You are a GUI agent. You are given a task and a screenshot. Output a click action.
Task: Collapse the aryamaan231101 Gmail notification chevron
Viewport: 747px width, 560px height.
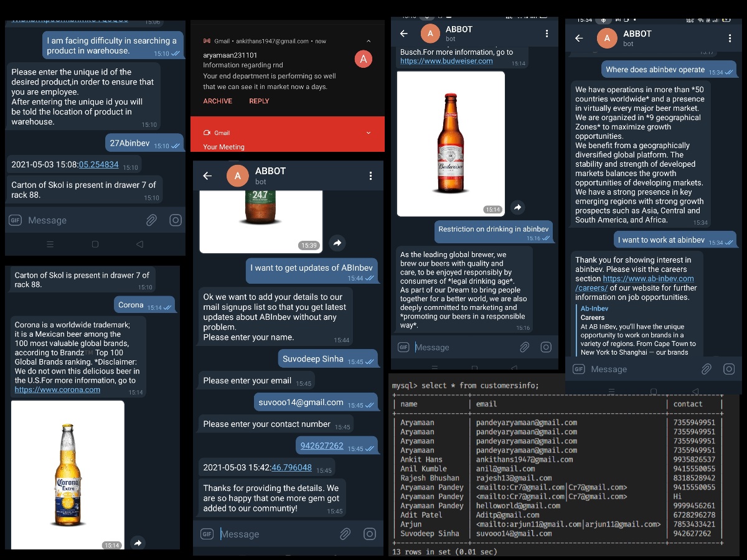(x=369, y=41)
